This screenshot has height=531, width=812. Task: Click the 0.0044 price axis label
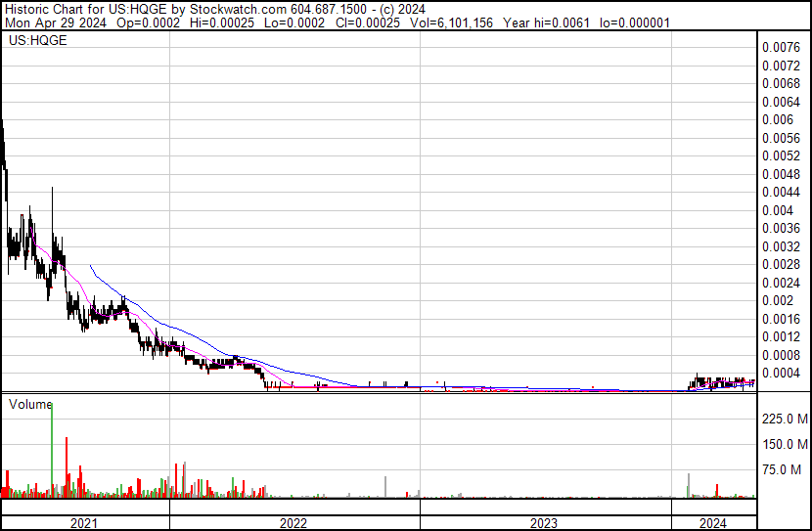tap(781, 192)
